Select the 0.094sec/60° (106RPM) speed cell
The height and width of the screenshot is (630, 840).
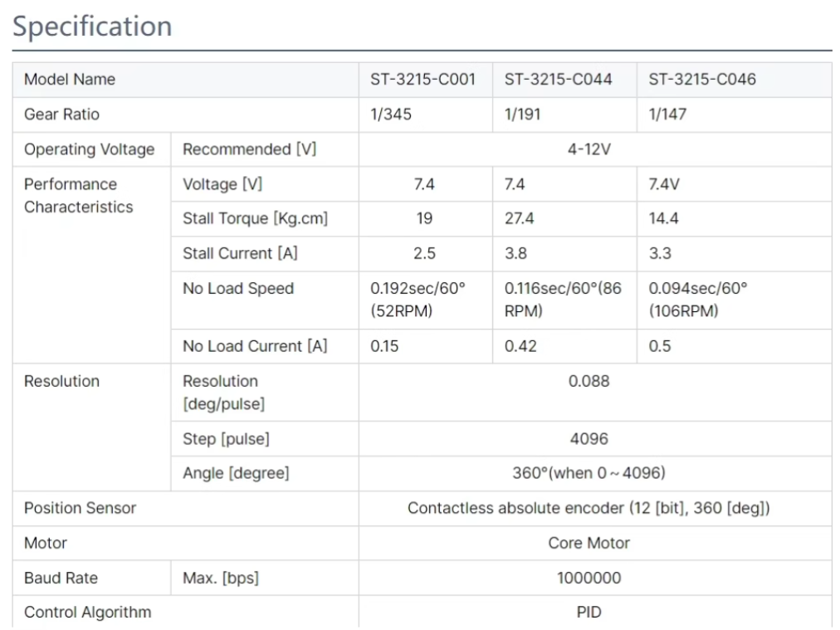coord(697,300)
